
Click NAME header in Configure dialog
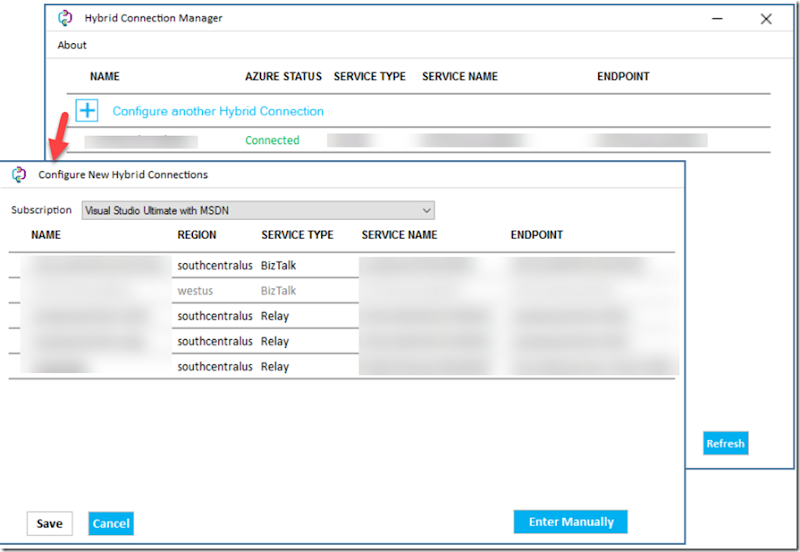46,235
